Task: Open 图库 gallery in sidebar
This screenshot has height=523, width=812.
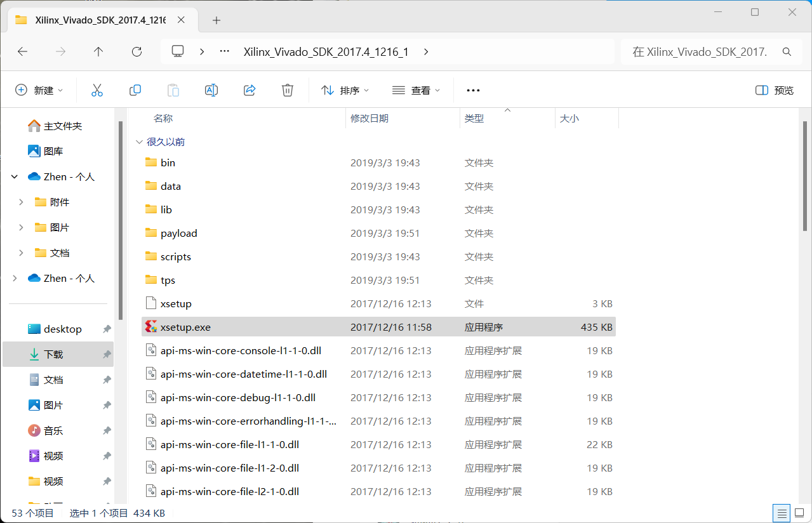Action: [x=46, y=151]
